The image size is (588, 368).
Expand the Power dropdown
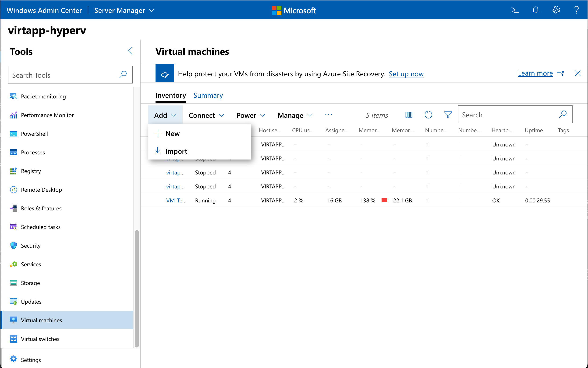[251, 115]
